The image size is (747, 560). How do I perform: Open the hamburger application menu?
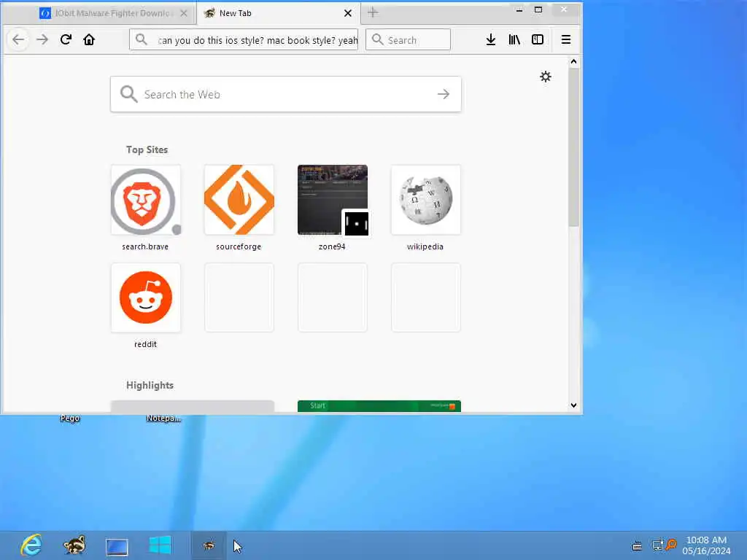point(566,39)
